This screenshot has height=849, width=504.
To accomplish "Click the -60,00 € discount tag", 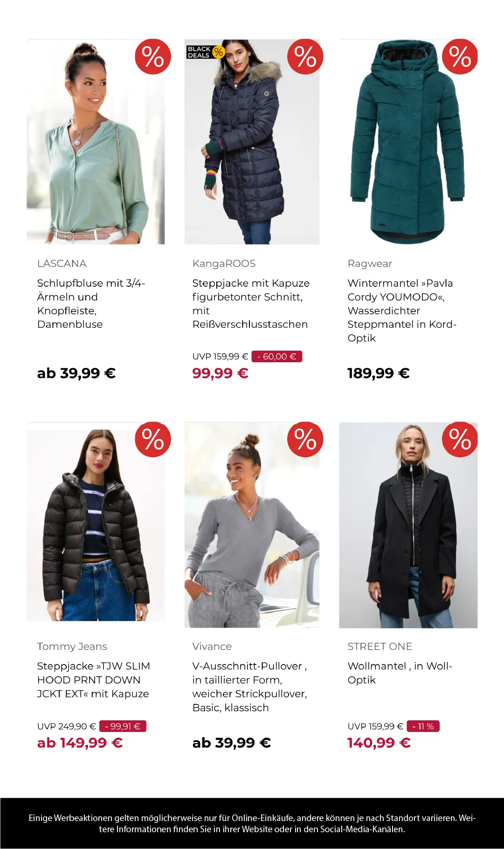I will [277, 357].
